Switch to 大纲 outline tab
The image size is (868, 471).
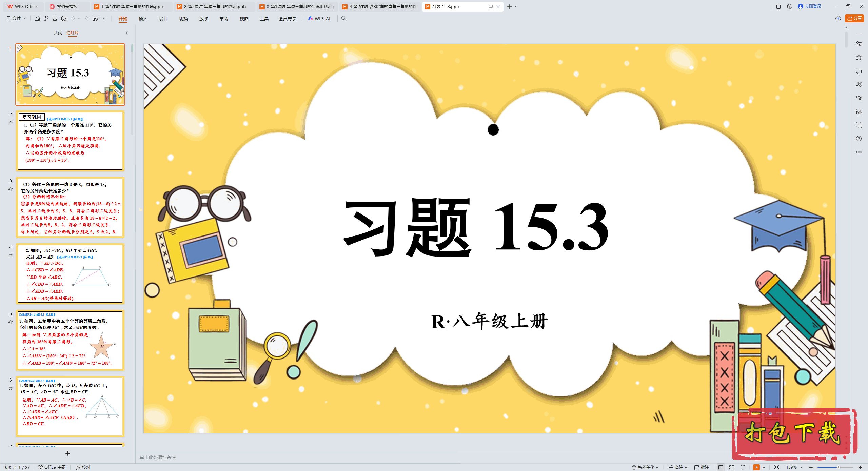click(58, 33)
